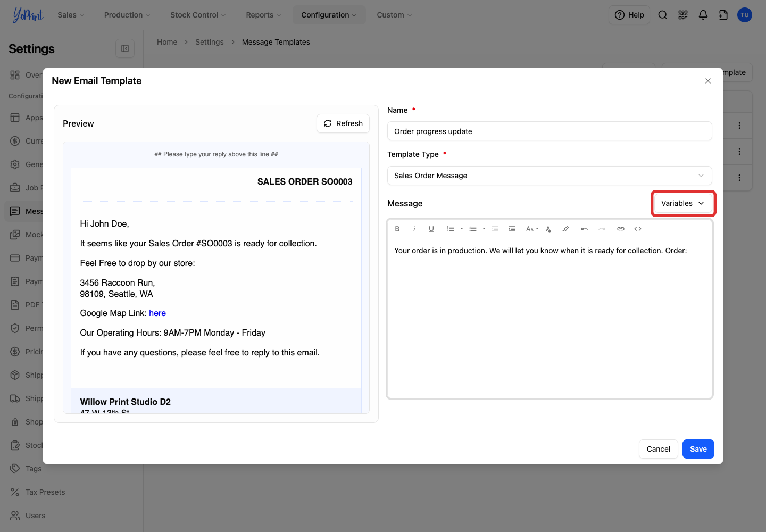Click the search magnifier icon
This screenshot has height=532, width=766.
663,15
